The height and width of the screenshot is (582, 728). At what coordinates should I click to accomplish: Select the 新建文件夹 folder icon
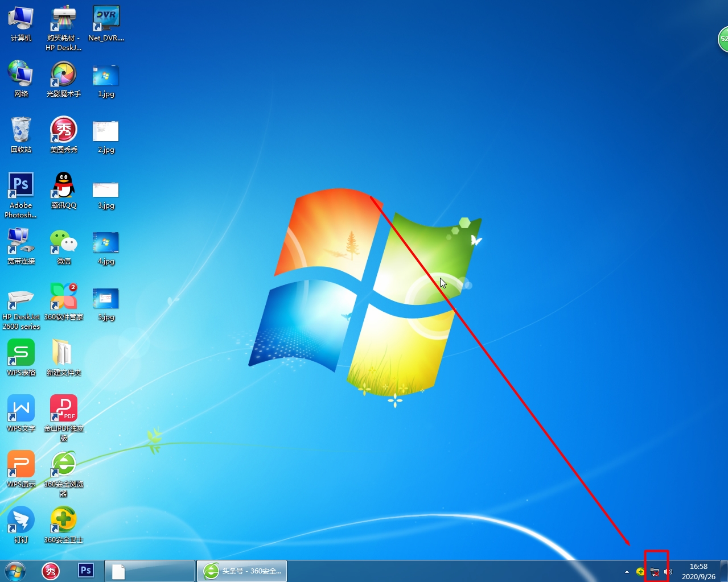click(x=64, y=358)
